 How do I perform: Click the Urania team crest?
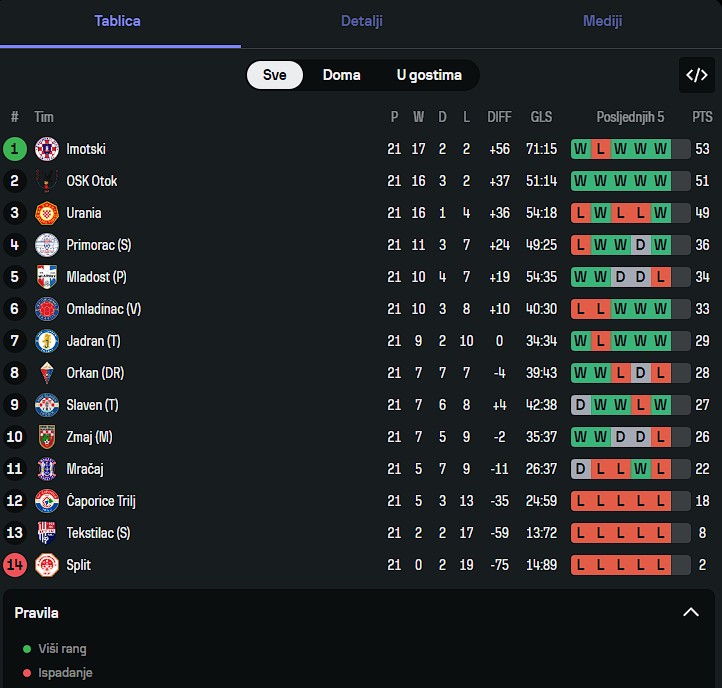[x=47, y=213]
